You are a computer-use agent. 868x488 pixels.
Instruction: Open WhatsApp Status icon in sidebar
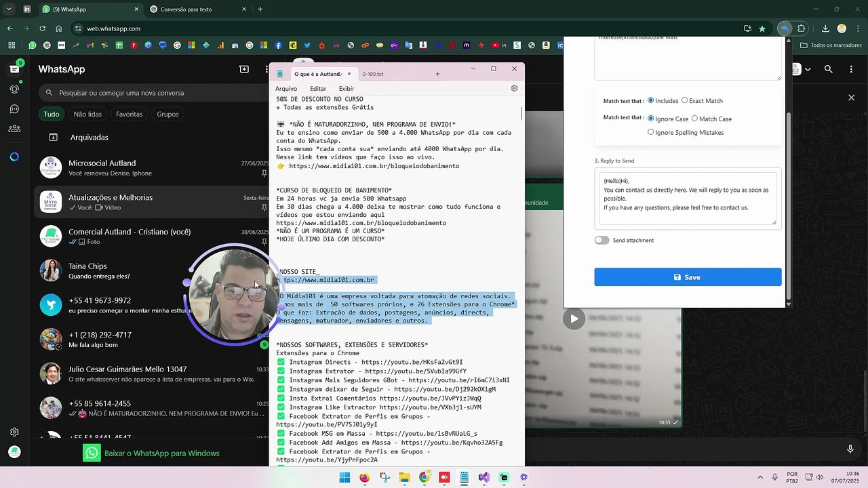[14, 89]
